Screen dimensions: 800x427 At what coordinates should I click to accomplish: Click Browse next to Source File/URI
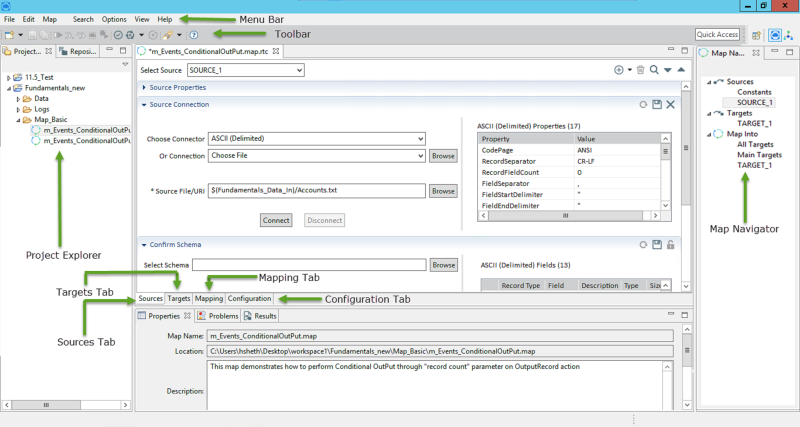click(x=443, y=190)
